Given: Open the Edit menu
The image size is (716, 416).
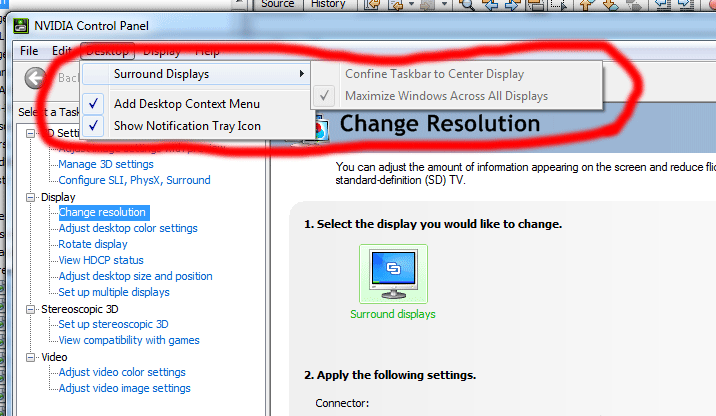Looking at the screenshot, I should point(61,51).
